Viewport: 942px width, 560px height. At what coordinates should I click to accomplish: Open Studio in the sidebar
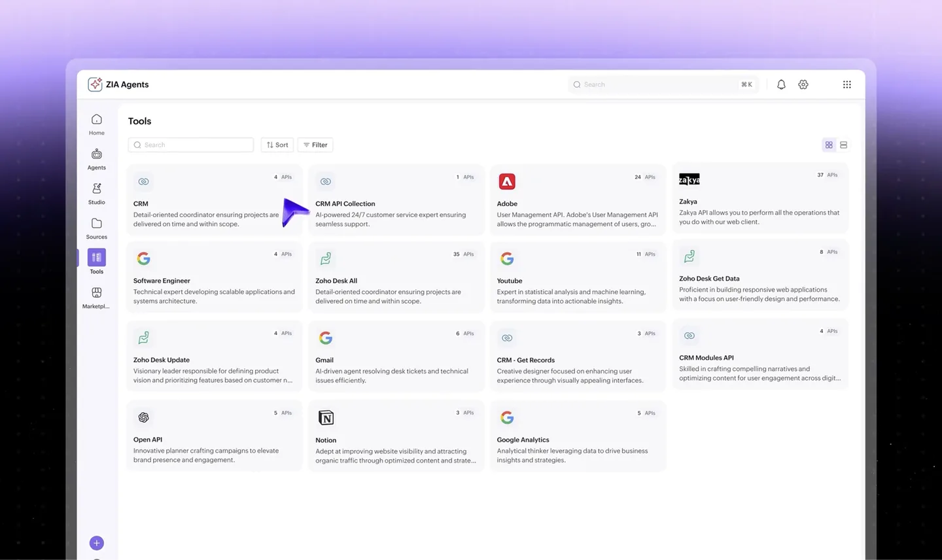click(x=97, y=194)
